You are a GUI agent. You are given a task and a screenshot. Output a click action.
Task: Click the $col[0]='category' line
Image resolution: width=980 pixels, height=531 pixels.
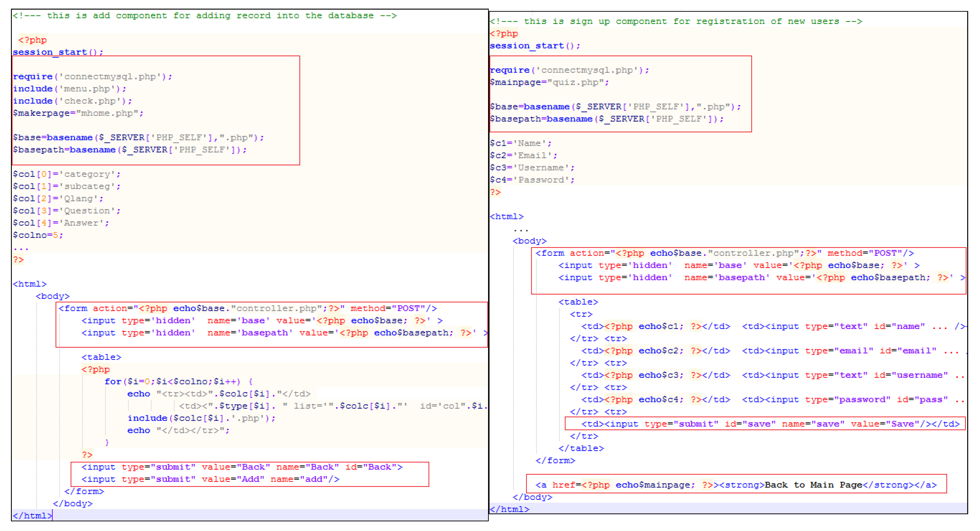67,174
